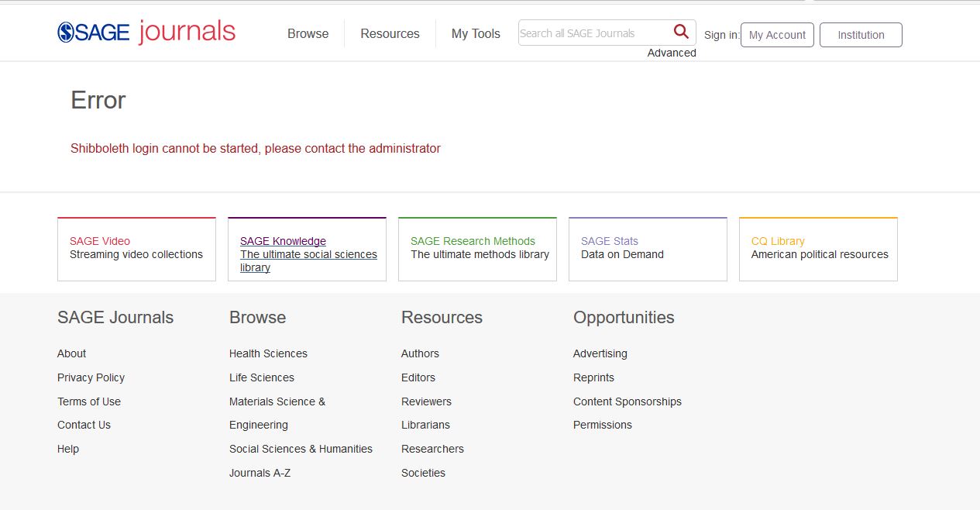
Task: Click the magnifying glass search icon
Action: 681,32
